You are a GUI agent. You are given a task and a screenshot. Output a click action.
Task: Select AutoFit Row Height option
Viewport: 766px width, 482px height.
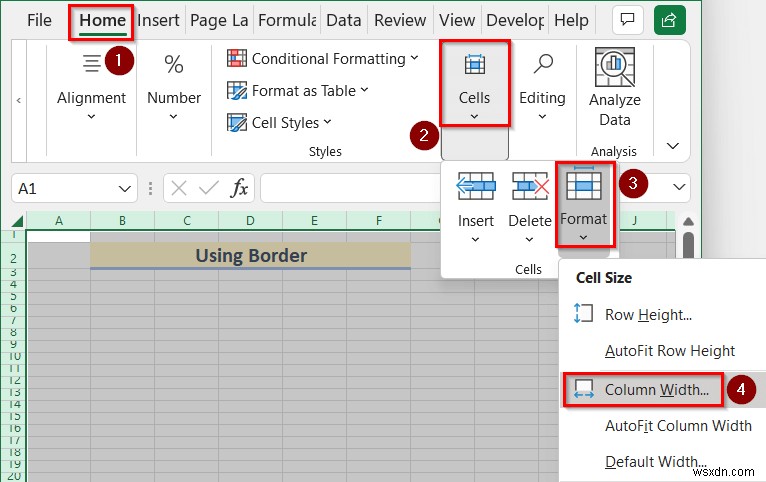click(670, 351)
